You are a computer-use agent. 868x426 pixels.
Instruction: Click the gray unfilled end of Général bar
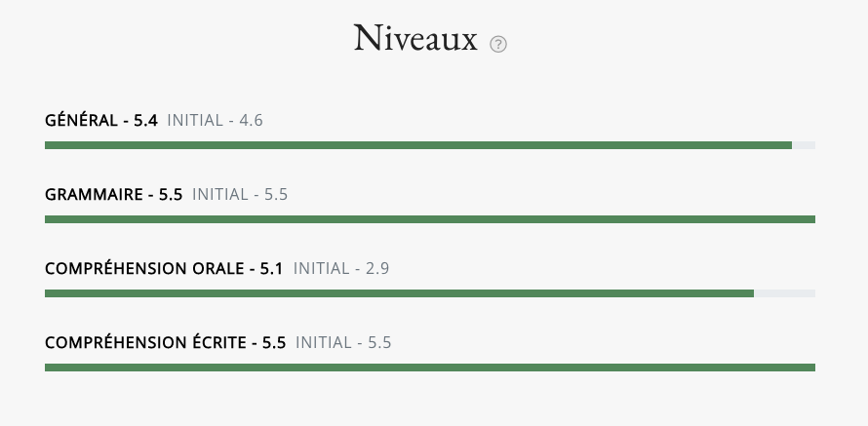(804, 145)
